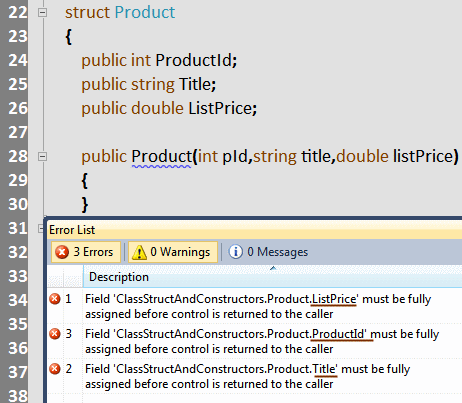The height and width of the screenshot is (403, 462).
Task: Click the yellow warning triangle icon
Action: click(x=139, y=252)
